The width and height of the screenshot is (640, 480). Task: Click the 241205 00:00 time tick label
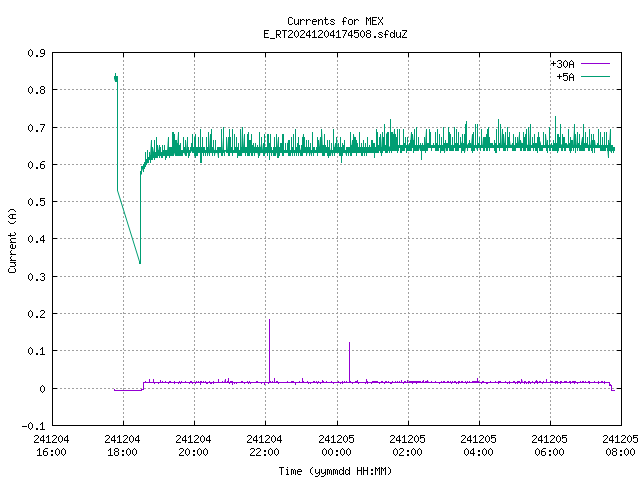336,446
